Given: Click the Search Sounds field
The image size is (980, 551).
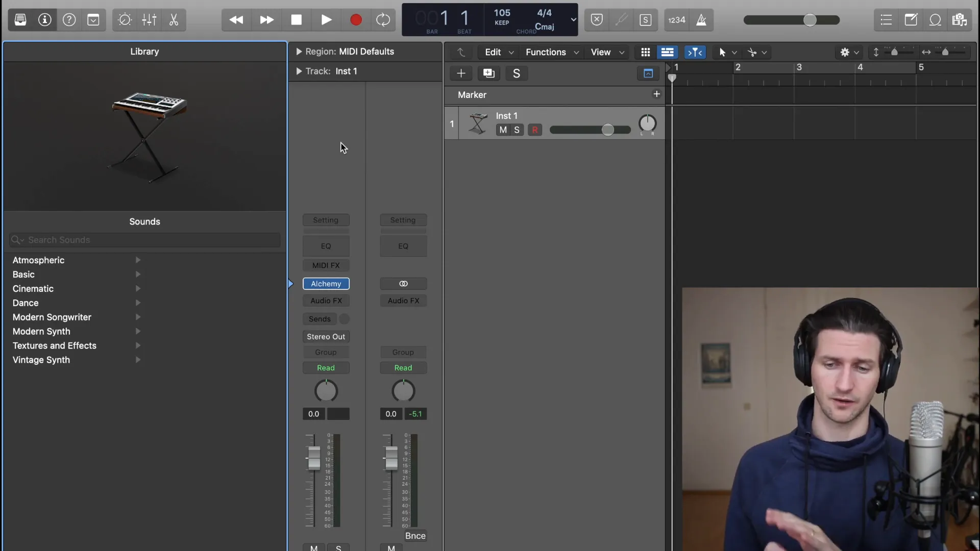Looking at the screenshot, I should (x=145, y=240).
